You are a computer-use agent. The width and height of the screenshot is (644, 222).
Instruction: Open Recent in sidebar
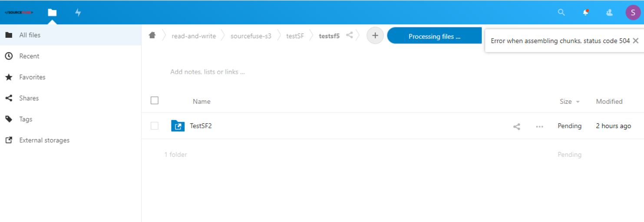(71, 56)
